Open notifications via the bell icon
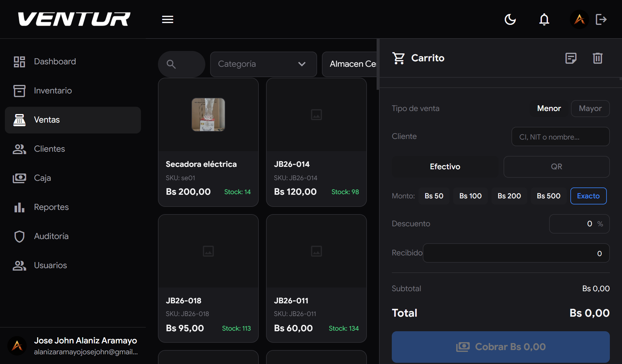The width and height of the screenshot is (622, 364). coord(544,19)
